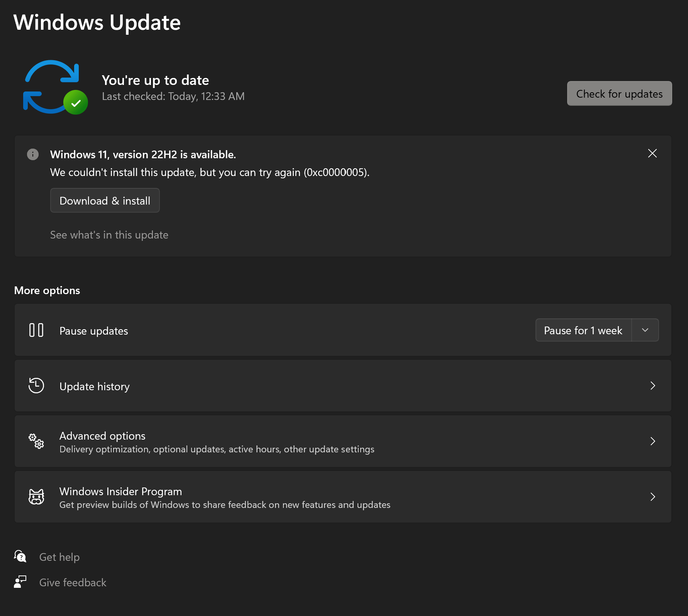This screenshot has height=616, width=688.
Task: Select the Advanced options row title
Action: 102,436
